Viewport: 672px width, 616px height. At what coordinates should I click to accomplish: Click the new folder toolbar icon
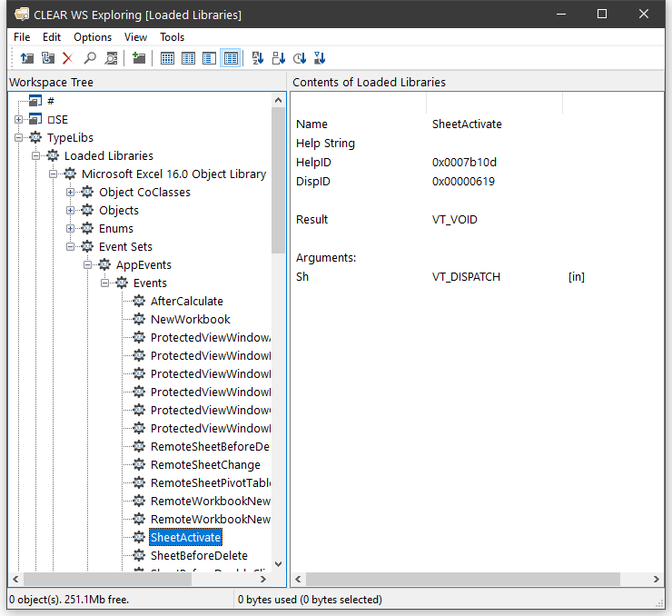(x=139, y=58)
